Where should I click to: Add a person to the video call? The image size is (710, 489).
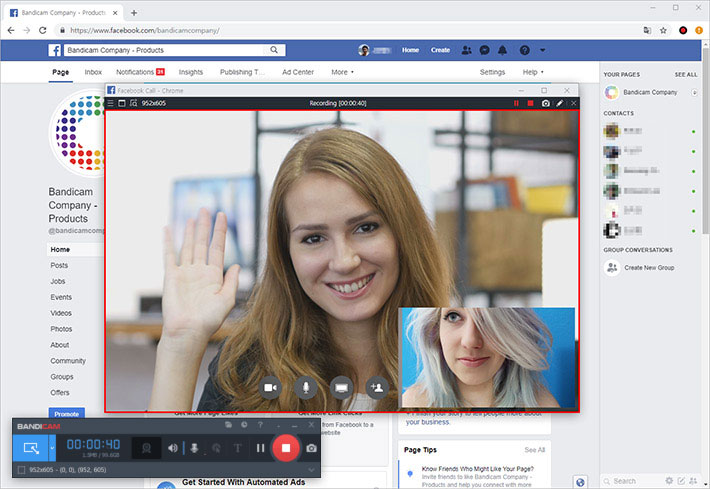coord(376,386)
